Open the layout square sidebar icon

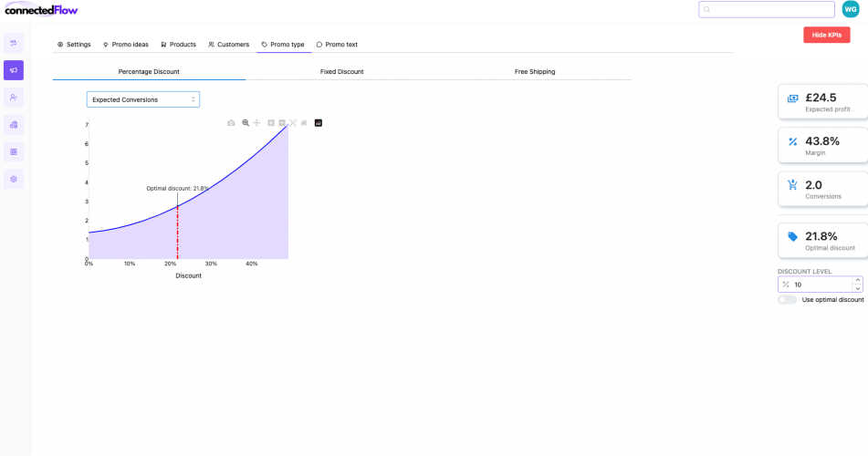14,151
